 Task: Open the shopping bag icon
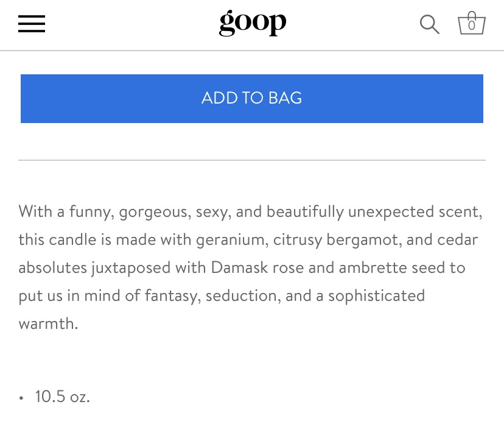click(471, 24)
